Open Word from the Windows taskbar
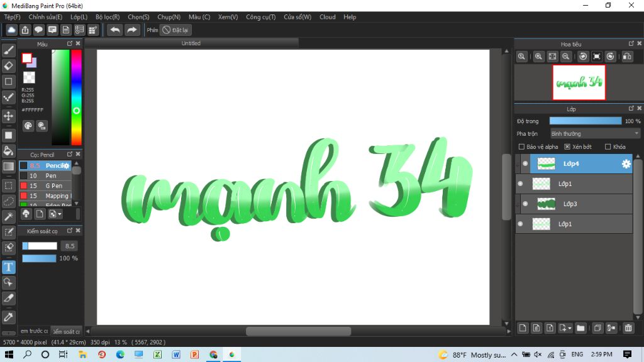This screenshot has width=644, height=362. coord(176,354)
